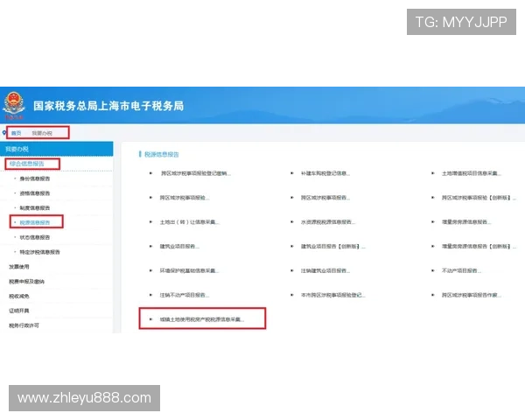Click the 税源信息报告 panel heading
Viewport: 525px width, 420px height.
coord(161,154)
